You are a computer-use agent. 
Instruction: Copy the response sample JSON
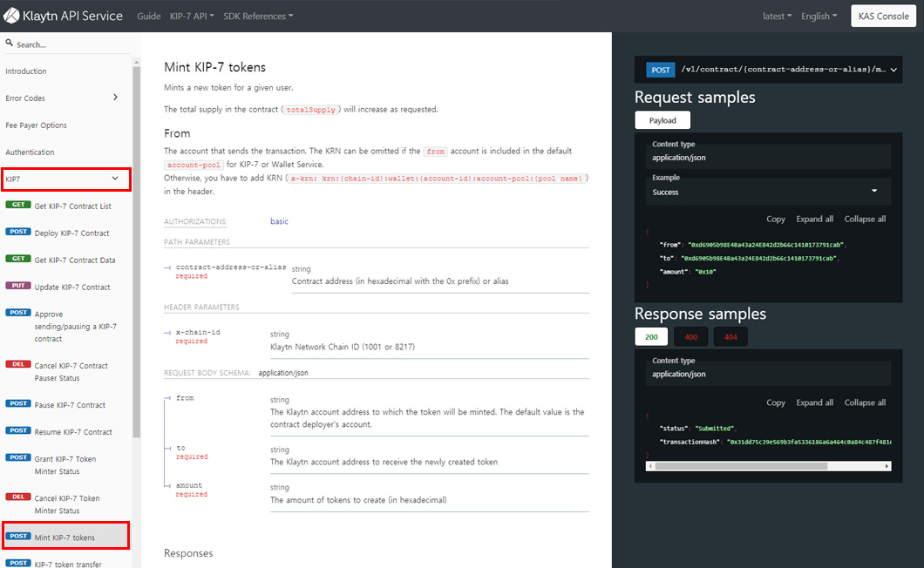click(776, 403)
